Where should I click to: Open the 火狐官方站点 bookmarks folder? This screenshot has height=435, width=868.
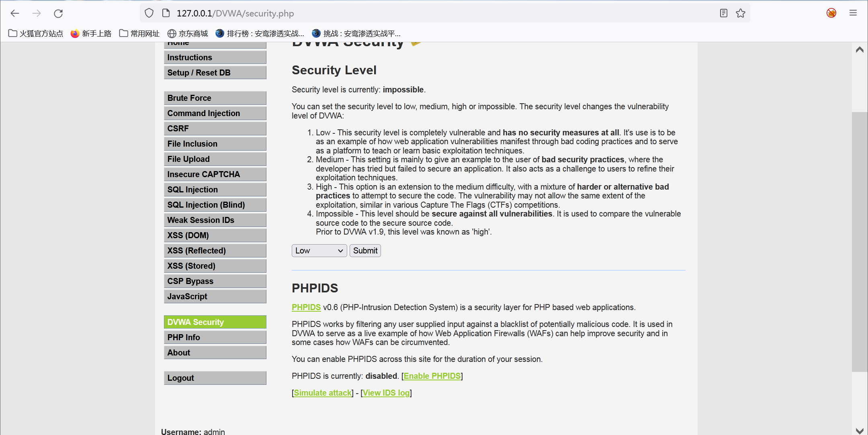click(36, 33)
